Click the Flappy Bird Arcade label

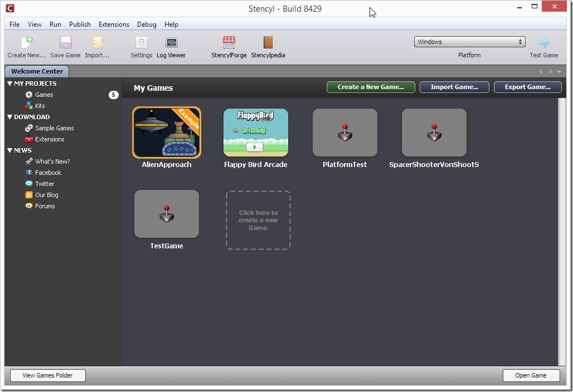click(x=256, y=165)
